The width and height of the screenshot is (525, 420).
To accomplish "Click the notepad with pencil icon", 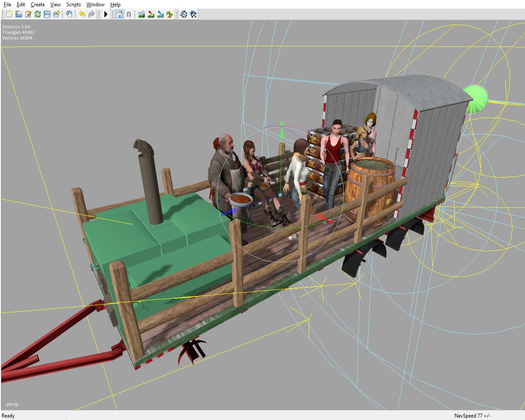I will tap(28, 14).
